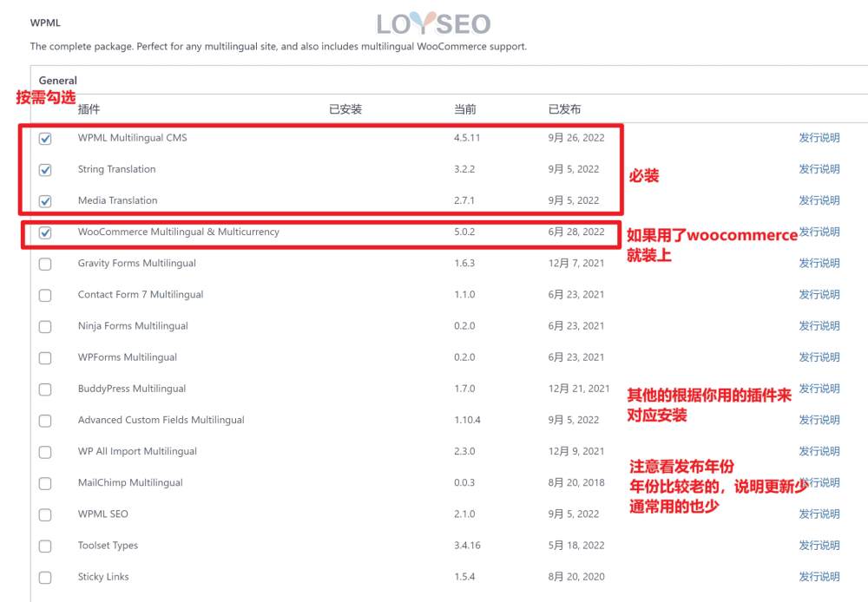
Task: Open release notes for Gravity Forms Multilingual
Action: 819,263
